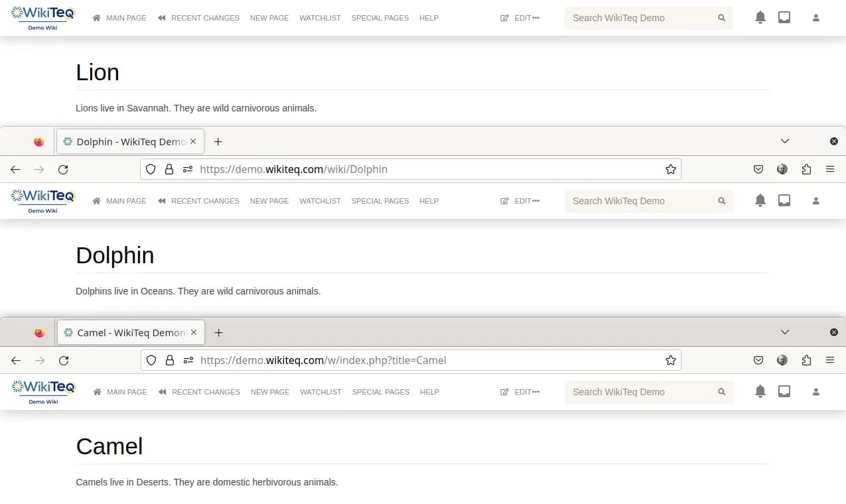The height and width of the screenshot is (504, 846).
Task: Bookmark the Dolphin page with the star
Action: [x=670, y=169]
